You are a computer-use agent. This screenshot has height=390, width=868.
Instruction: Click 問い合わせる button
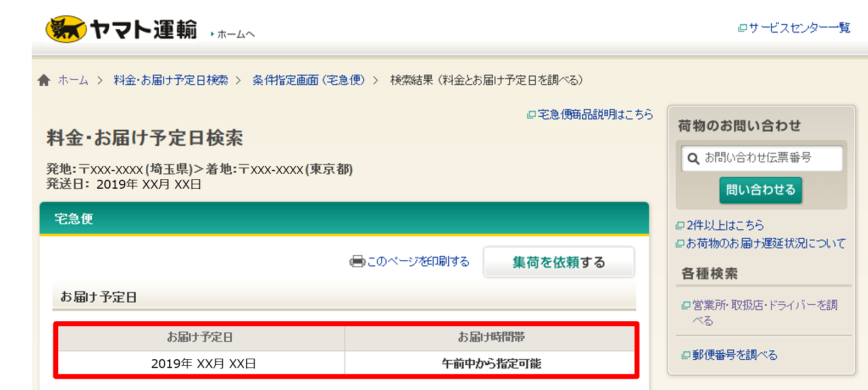[761, 190]
